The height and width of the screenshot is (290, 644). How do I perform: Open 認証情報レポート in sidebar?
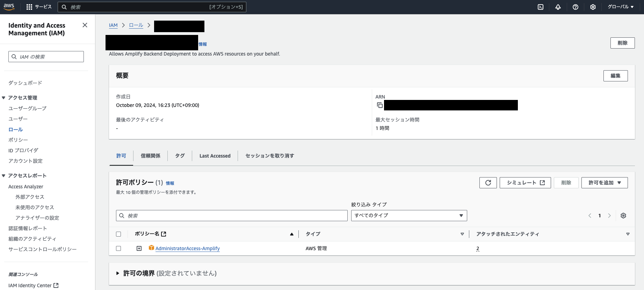coord(28,228)
